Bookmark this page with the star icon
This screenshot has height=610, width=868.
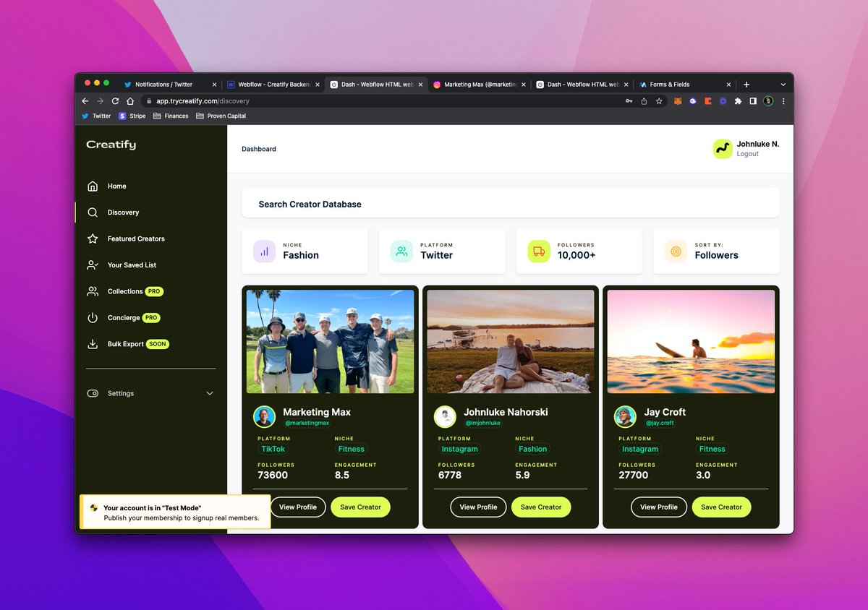pyautogui.click(x=659, y=101)
